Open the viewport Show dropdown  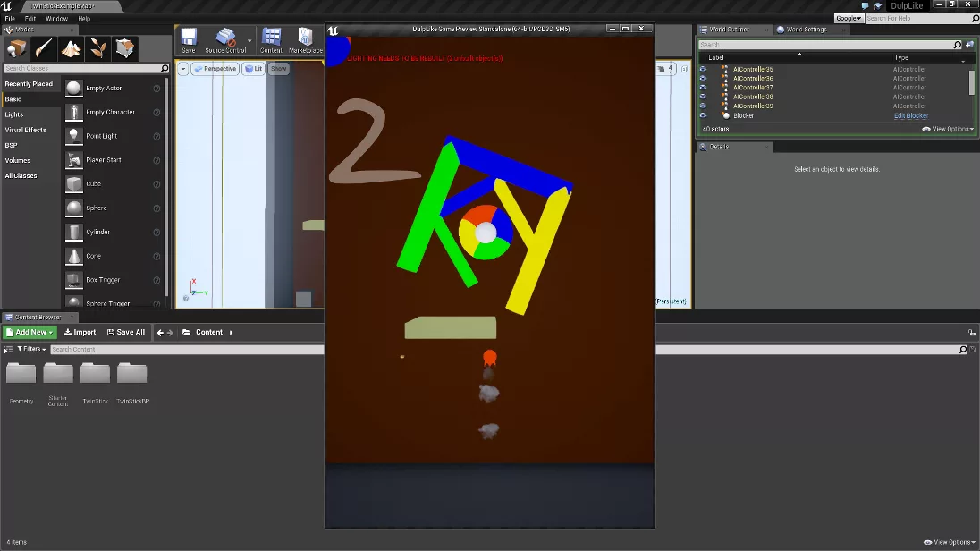point(279,69)
